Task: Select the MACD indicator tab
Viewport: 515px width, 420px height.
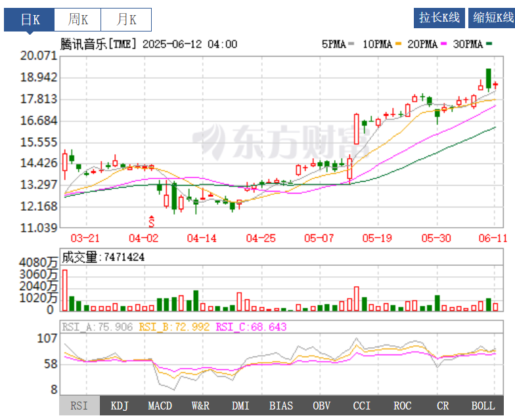Action: [160, 406]
